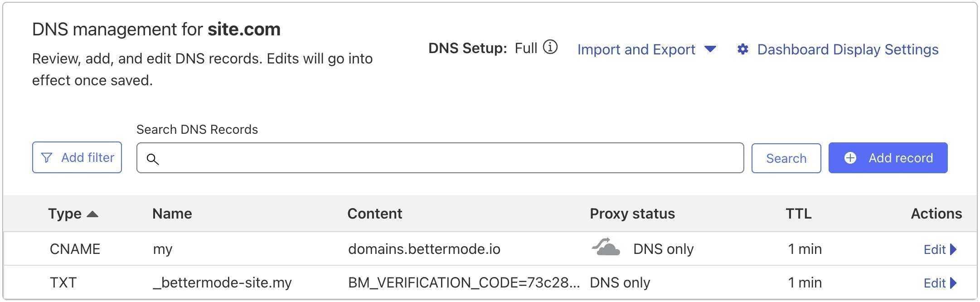Screen dimensions: 980x302
Task: Click the DNS Setup info icon
Action: click(x=550, y=47)
